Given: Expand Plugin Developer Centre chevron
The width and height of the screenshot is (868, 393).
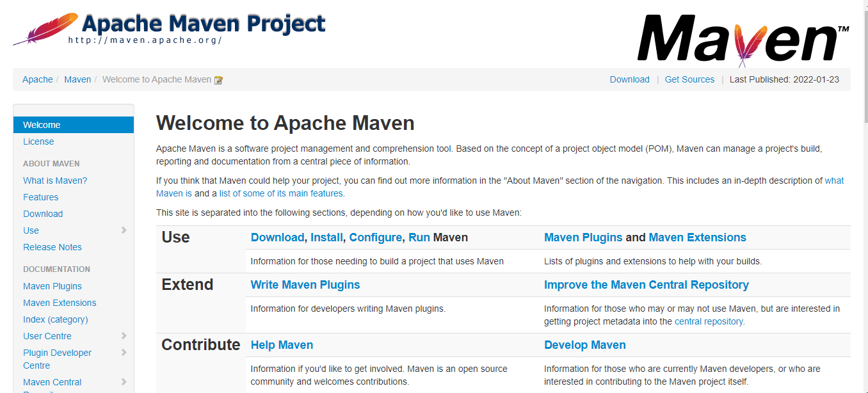Looking at the screenshot, I should point(124,353).
